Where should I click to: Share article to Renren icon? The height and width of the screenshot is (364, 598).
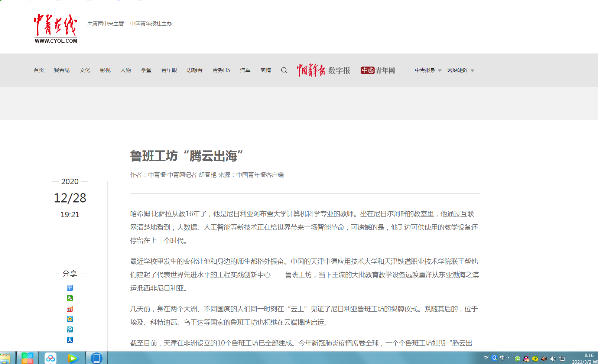pos(70,340)
